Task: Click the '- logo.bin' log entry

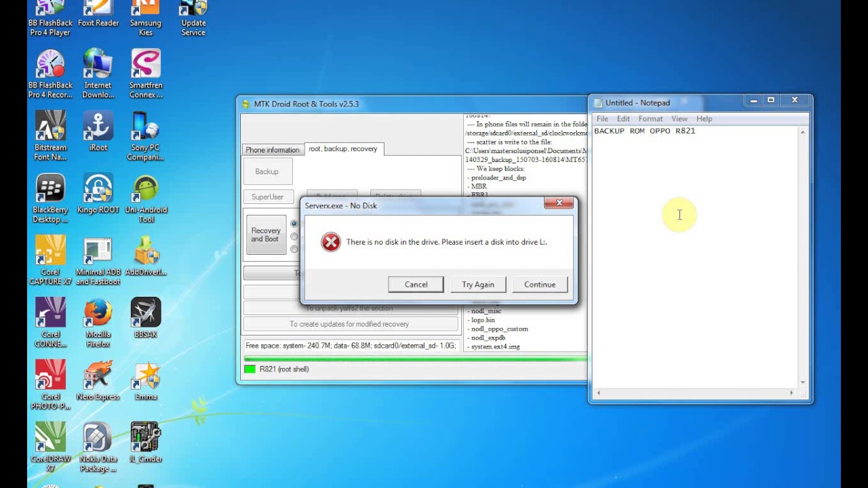Action: [x=481, y=320]
